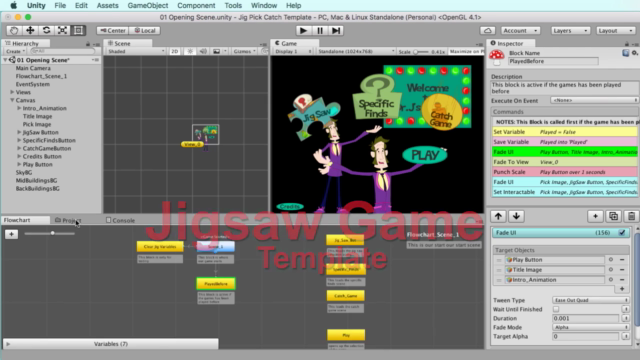The image size is (640, 360).
Task: Expand Views in Hierarchy
Action: point(12,92)
